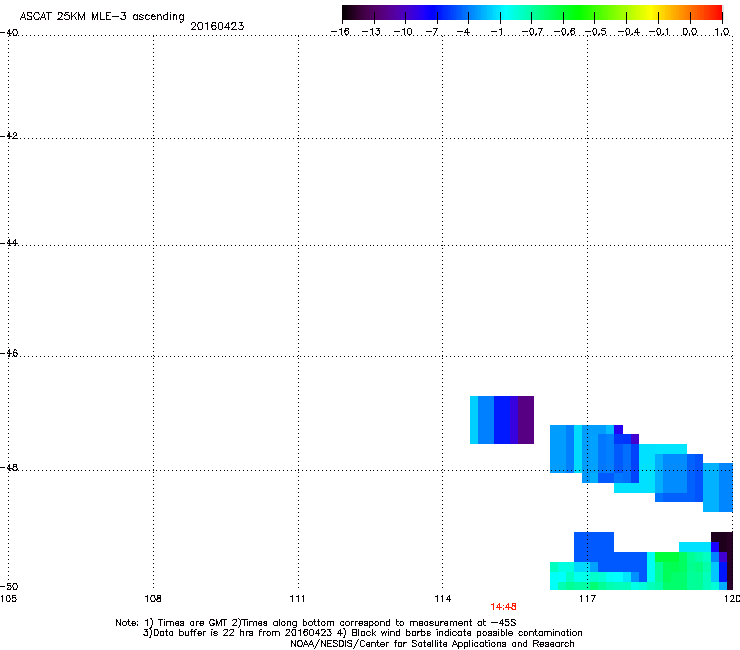Click the color scale label -7
The height and width of the screenshot is (650, 740).
click(432, 32)
